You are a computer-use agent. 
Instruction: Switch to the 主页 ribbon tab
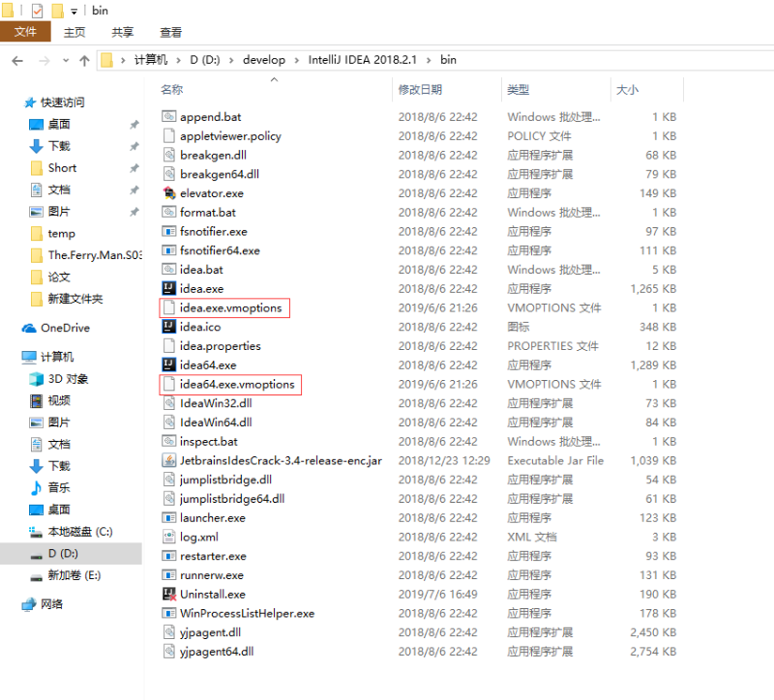pyautogui.click(x=74, y=32)
